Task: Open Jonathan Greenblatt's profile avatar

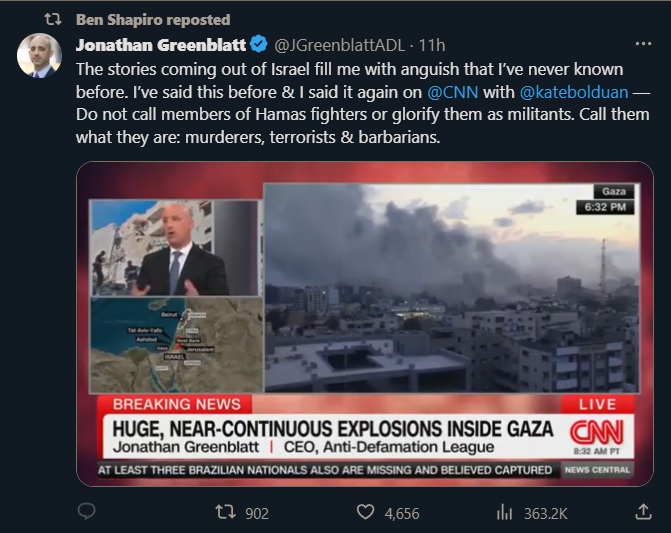Action: pos(39,56)
